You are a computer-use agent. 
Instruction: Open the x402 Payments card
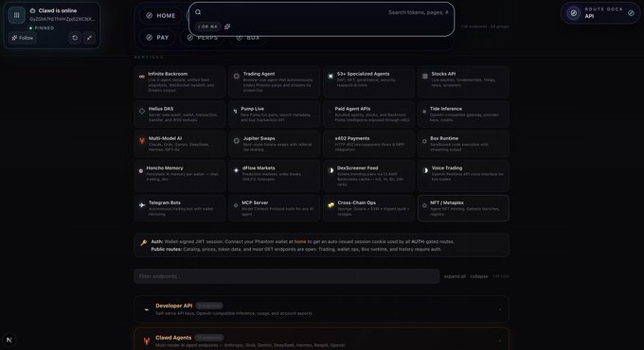(x=368, y=144)
